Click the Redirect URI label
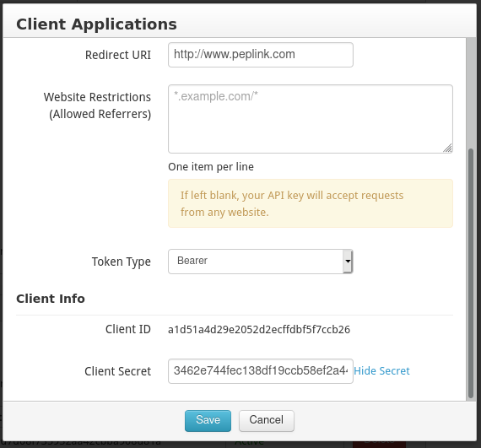Image resolution: width=481 pixels, height=448 pixels. pyautogui.click(x=118, y=55)
